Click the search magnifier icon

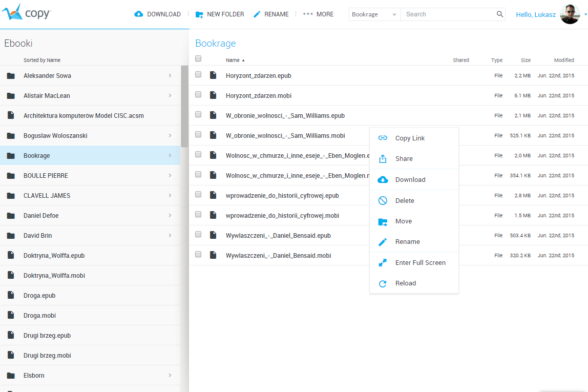pyautogui.click(x=500, y=14)
